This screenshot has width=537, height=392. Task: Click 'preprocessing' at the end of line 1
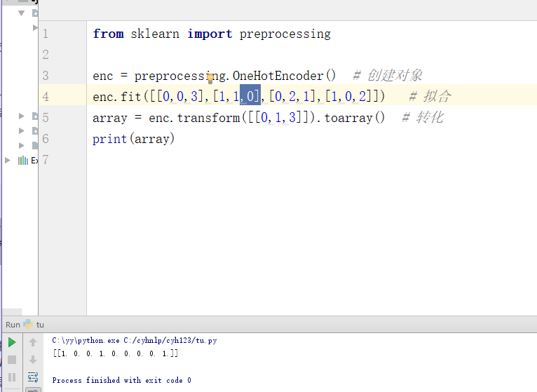(x=285, y=34)
